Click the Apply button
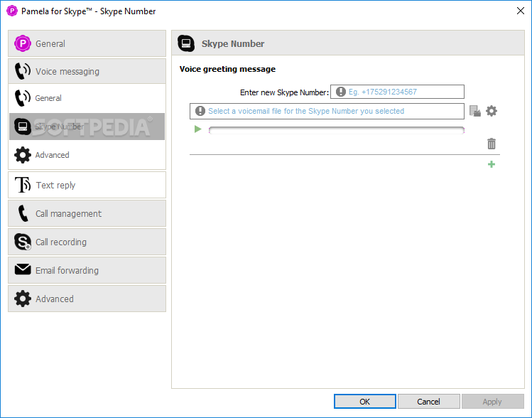The width and height of the screenshot is (532, 418). [492, 402]
